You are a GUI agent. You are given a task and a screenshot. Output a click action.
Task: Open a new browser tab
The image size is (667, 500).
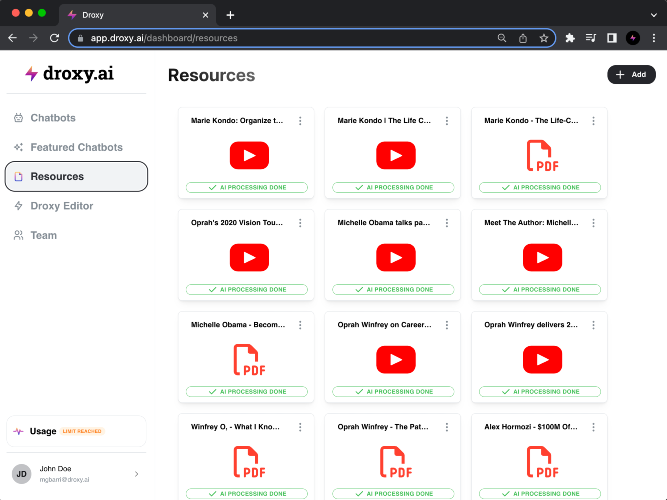pyautogui.click(x=230, y=15)
